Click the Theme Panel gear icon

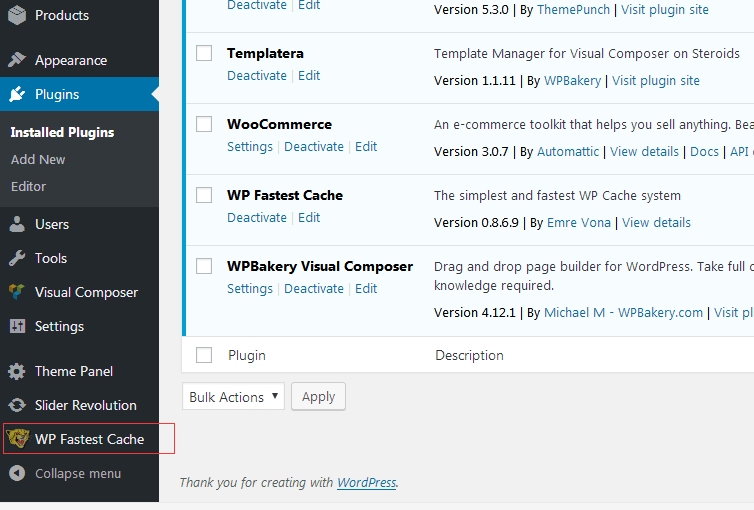[17, 372]
